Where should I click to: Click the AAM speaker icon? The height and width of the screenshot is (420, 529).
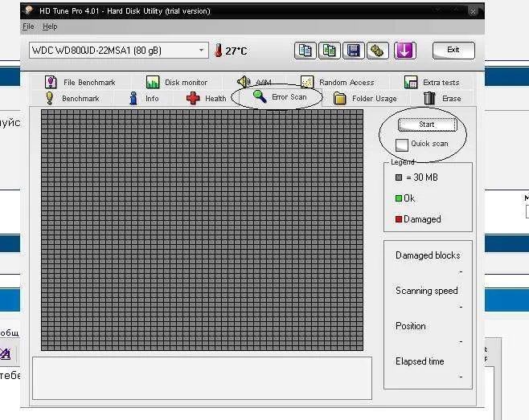pyautogui.click(x=244, y=82)
